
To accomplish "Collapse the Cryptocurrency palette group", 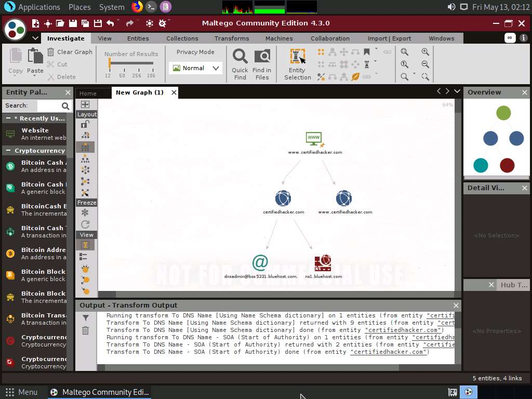I will click(x=8, y=151).
